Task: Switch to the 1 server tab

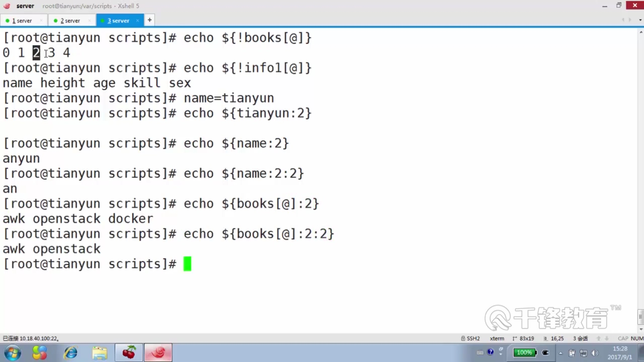Action: 22,20
